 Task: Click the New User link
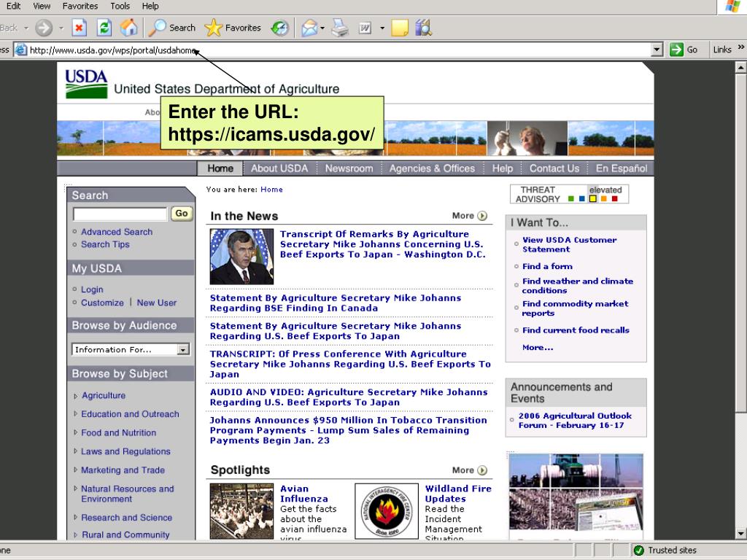click(x=157, y=303)
